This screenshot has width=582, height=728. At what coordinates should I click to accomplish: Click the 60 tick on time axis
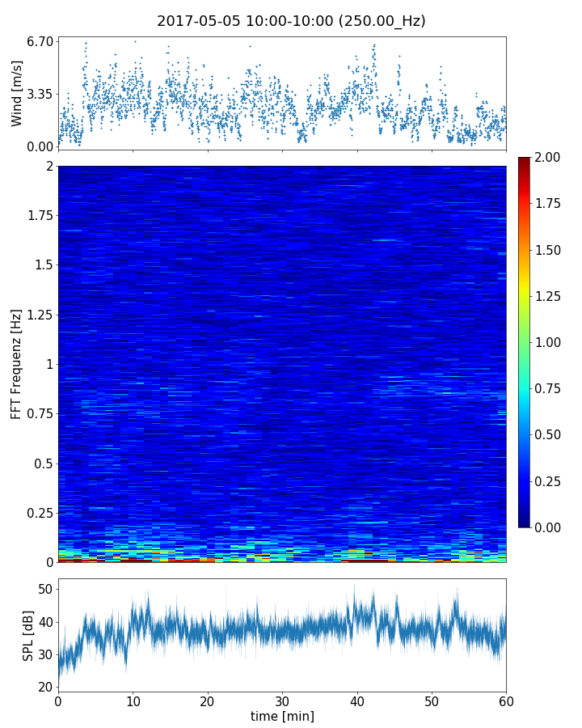click(506, 700)
